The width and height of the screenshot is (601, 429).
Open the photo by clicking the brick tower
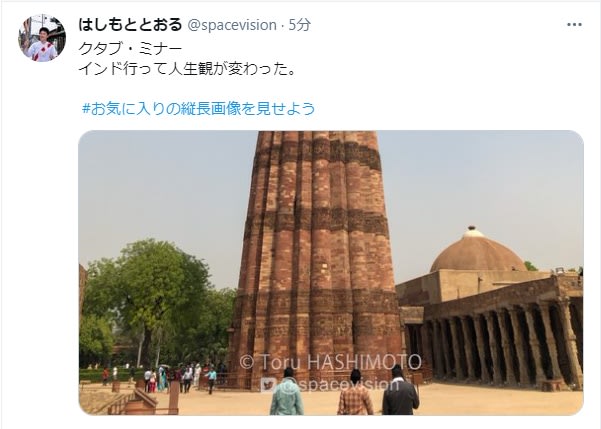click(x=316, y=245)
